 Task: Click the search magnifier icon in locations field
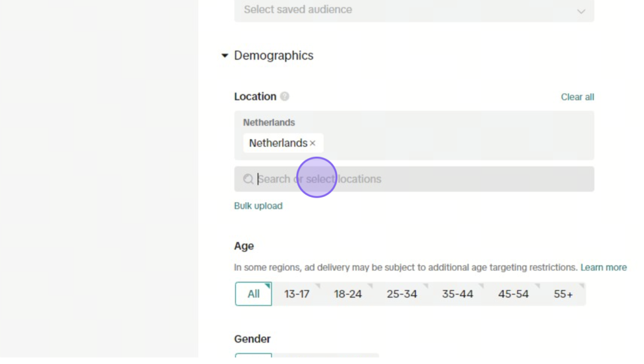248,179
